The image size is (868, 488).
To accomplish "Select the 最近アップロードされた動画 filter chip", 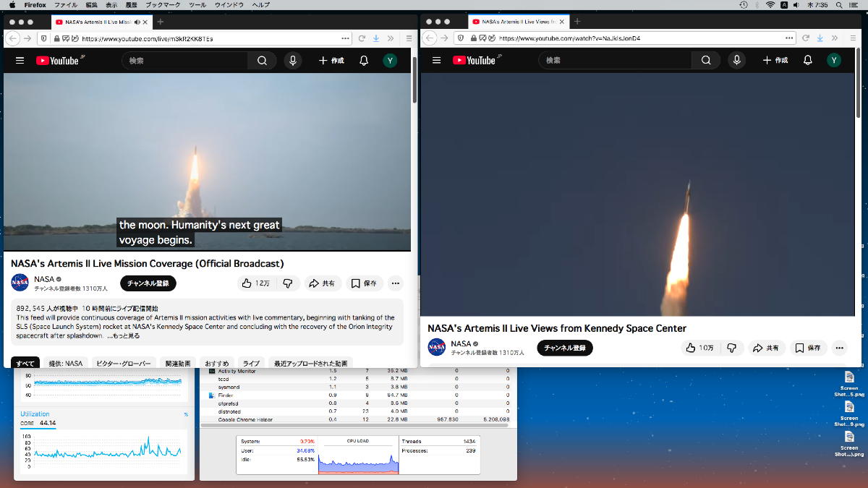I will pos(311,364).
